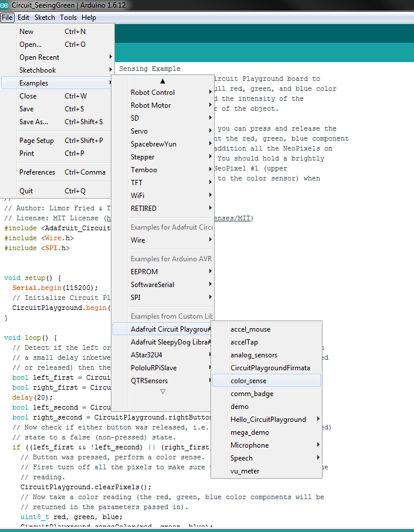Open the color_sense example

coord(266,381)
